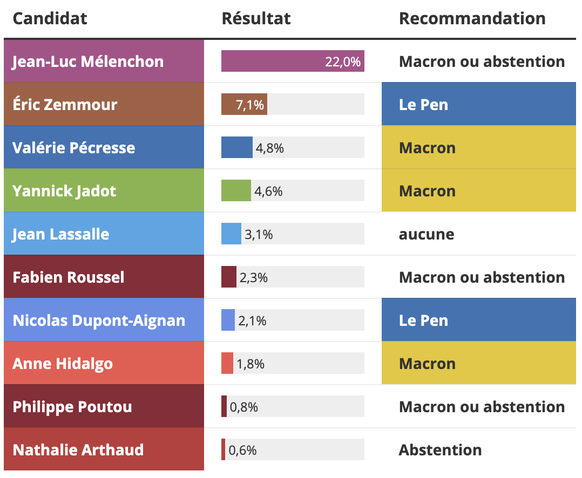Select the Nicolas Dupont-Aignan cell
The height and width of the screenshot is (478, 582).
[104, 320]
